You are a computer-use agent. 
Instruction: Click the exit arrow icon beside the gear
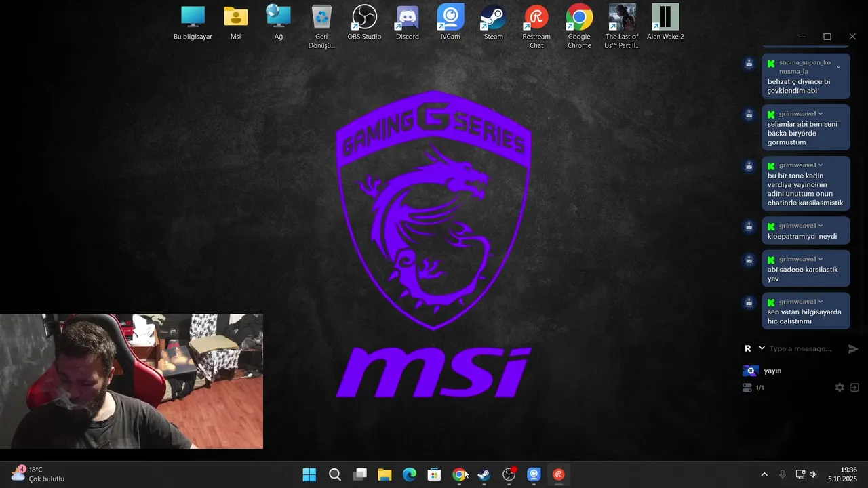coord(854,388)
